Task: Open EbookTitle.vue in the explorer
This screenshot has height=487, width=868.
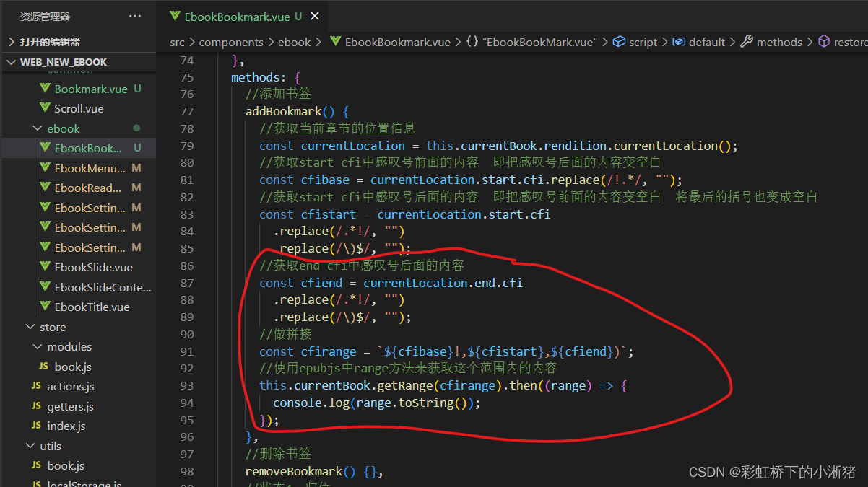Action: pos(92,307)
